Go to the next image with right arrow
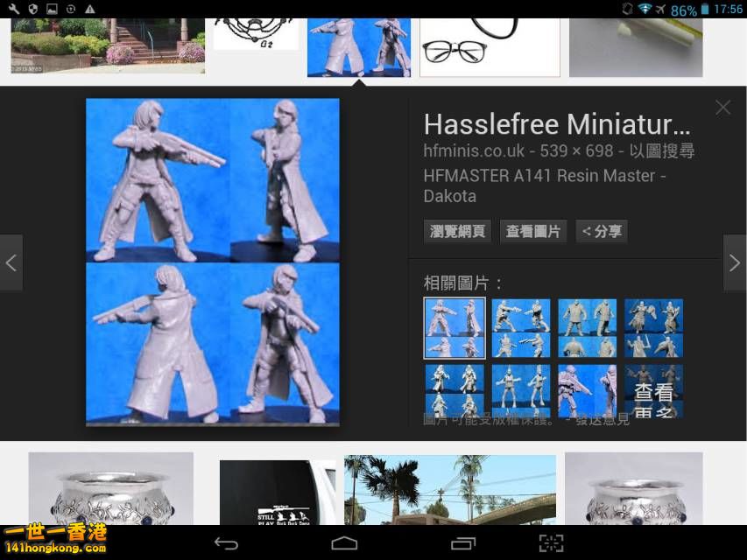The height and width of the screenshot is (560, 747). (735, 262)
